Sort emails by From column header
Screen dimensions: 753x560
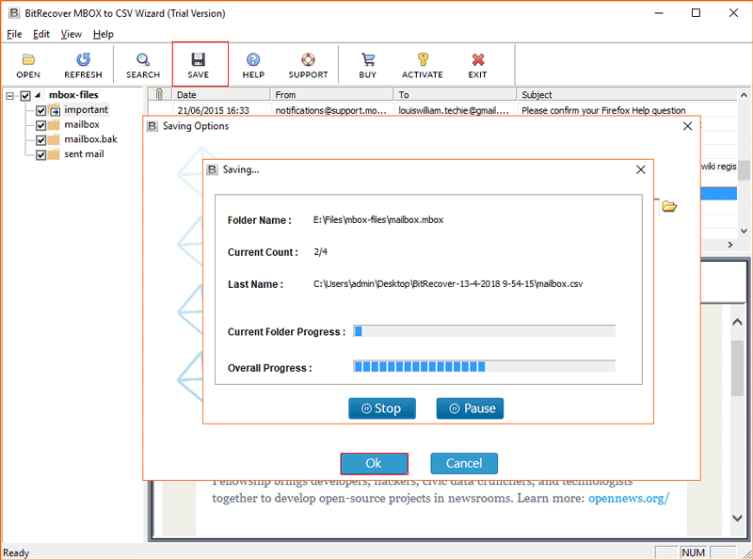click(332, 94)
